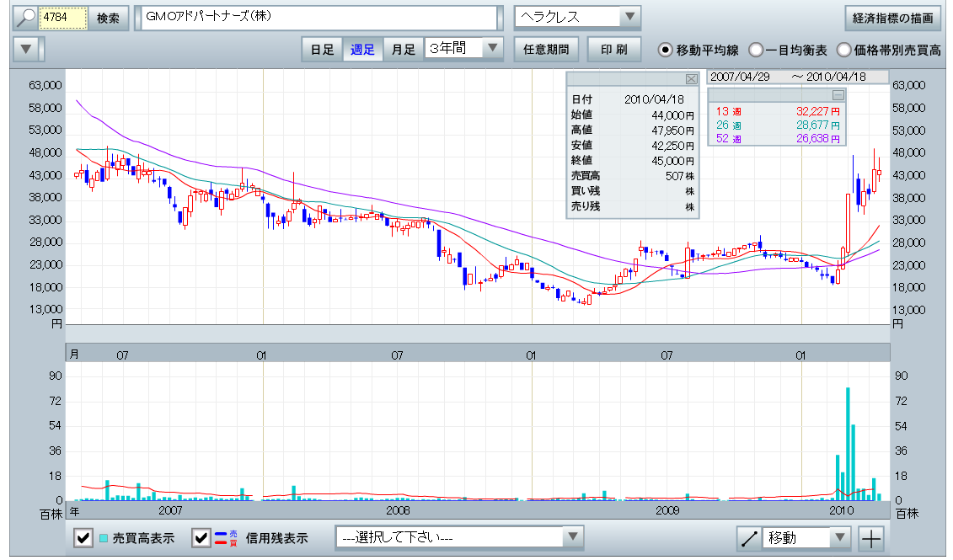Click the 検索 search button
The image size is (953, 560).
tap(108, 18)
